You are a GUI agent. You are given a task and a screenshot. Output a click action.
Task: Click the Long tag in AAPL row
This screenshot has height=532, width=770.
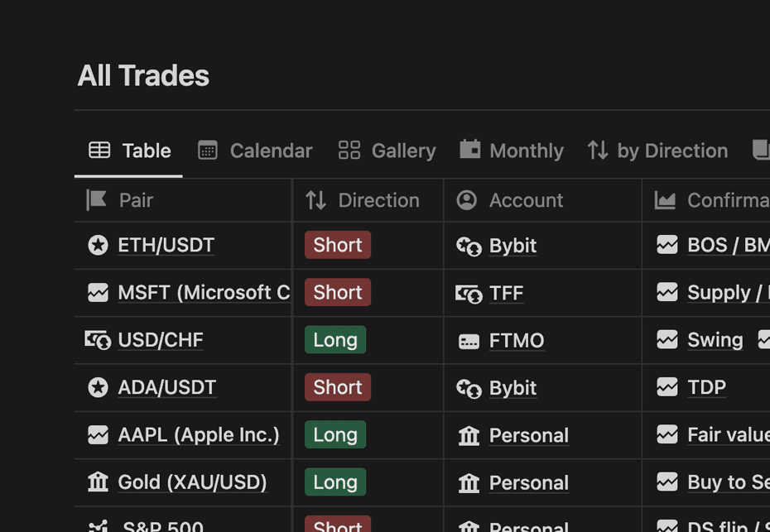coord(335,434)
